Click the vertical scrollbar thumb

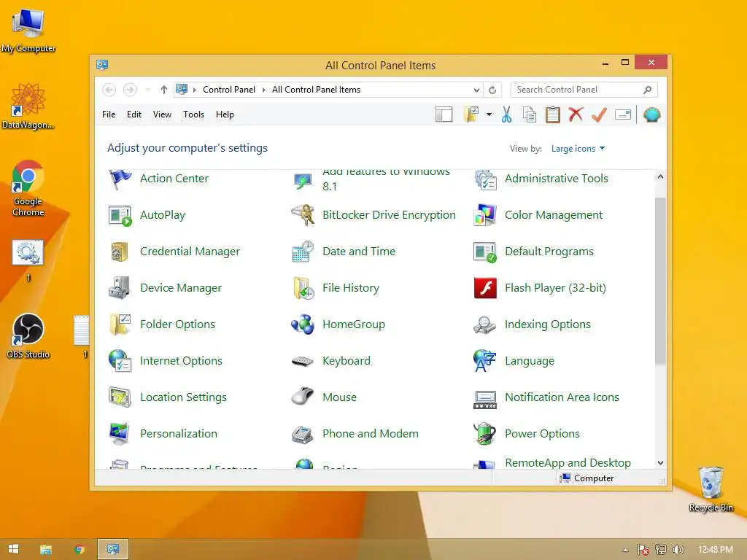660,281
